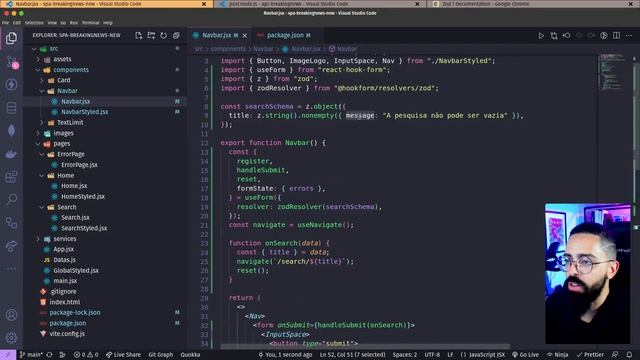Open the Manage gear icon
The width and height of the screenshot is (640, 360).
(11, 338)
